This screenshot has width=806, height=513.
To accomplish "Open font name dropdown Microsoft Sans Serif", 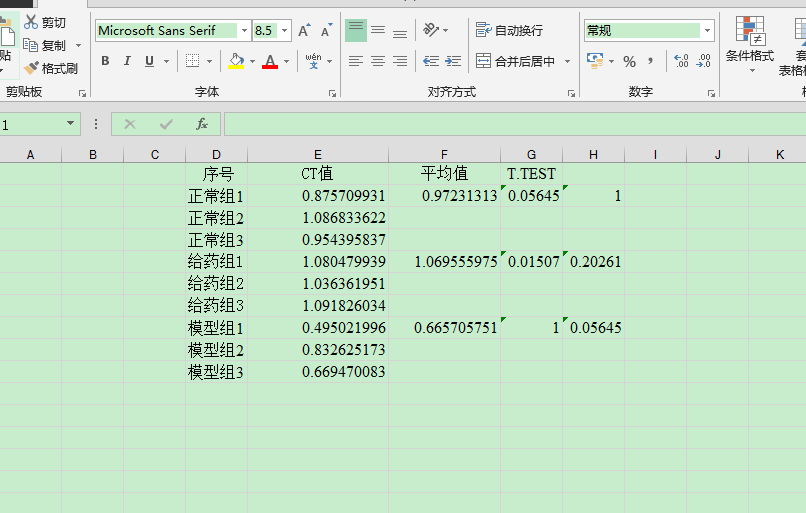I will [244, 31].
